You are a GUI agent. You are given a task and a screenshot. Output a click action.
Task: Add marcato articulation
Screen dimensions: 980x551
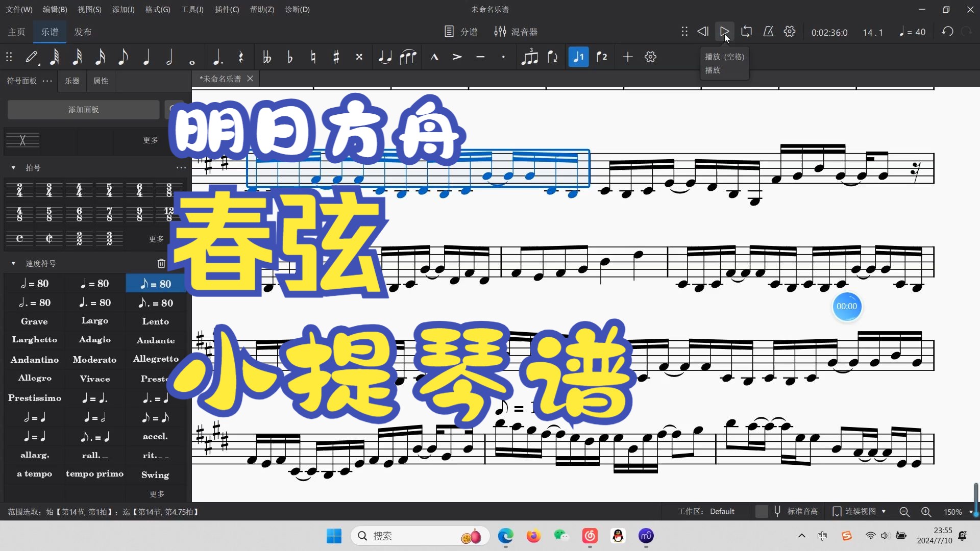[434, 57]
